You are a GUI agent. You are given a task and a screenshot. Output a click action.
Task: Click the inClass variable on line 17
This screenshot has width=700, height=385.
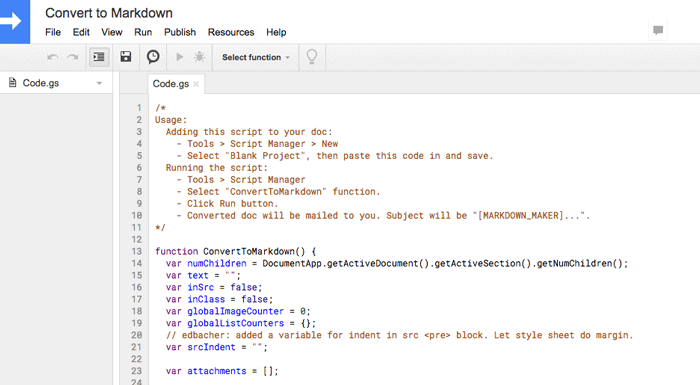pos(206,299)
